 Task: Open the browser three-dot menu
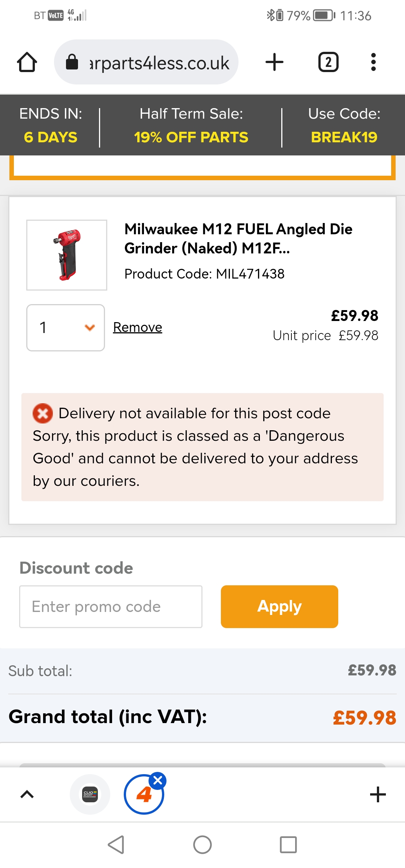tap(373, 62)
